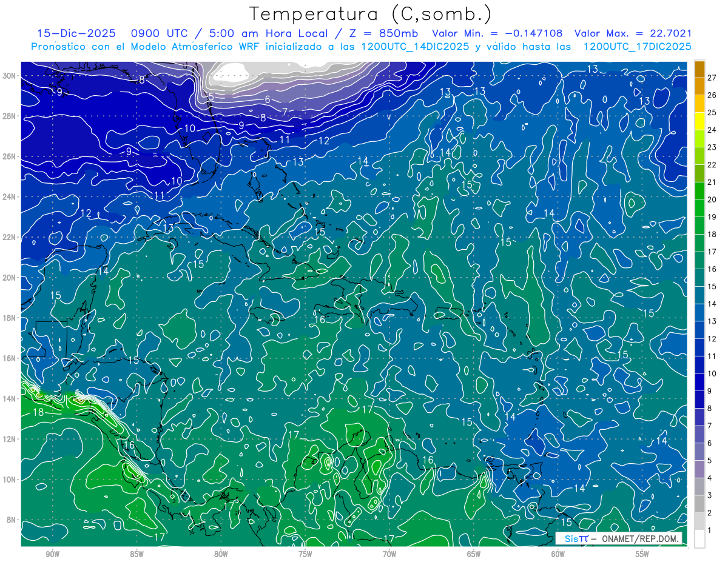
Task: Click the 'Valor Min. = -0.147108' readout
Action: (497, 33)
